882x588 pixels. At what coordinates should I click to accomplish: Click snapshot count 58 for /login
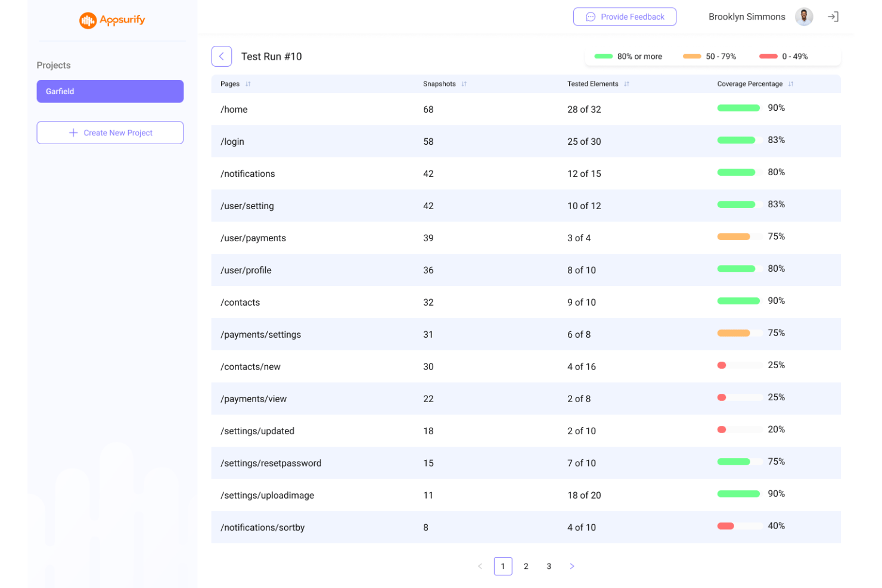(428, 142)
